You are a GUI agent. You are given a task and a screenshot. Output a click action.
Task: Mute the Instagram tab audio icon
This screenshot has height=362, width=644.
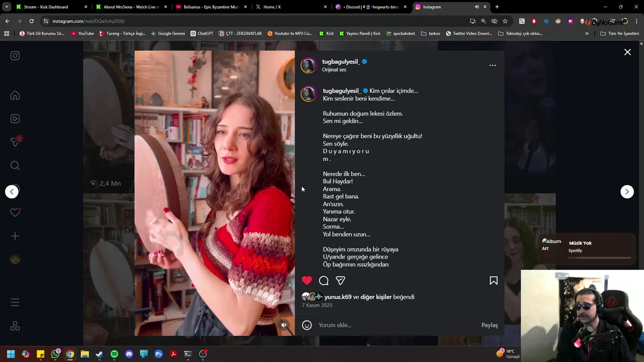click(x=476, y=7)
